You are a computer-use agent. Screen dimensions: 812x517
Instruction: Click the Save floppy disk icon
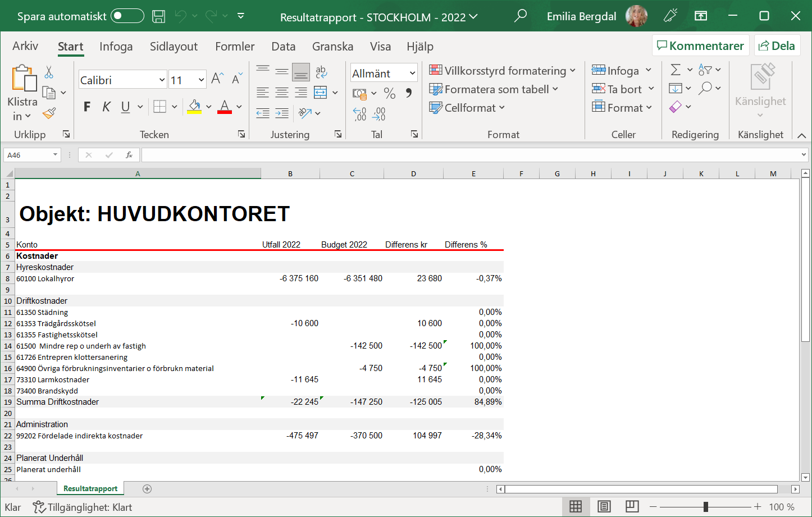[159, 16]
